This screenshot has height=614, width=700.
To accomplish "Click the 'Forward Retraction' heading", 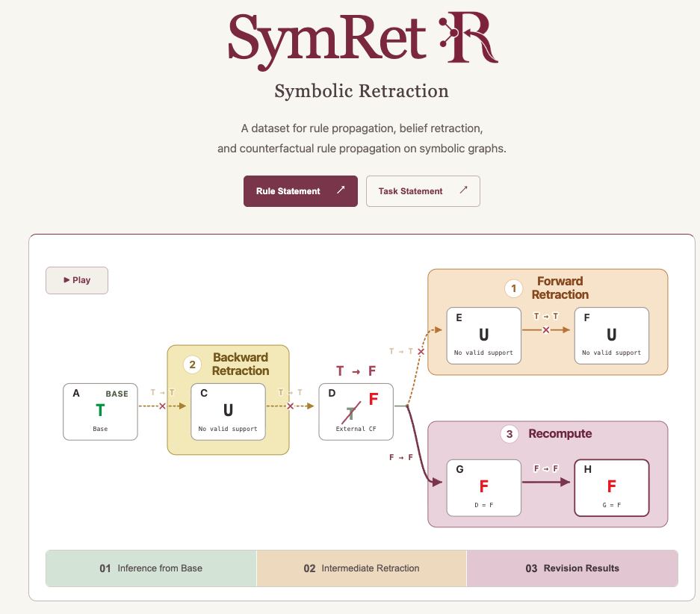I will point(560,288).
